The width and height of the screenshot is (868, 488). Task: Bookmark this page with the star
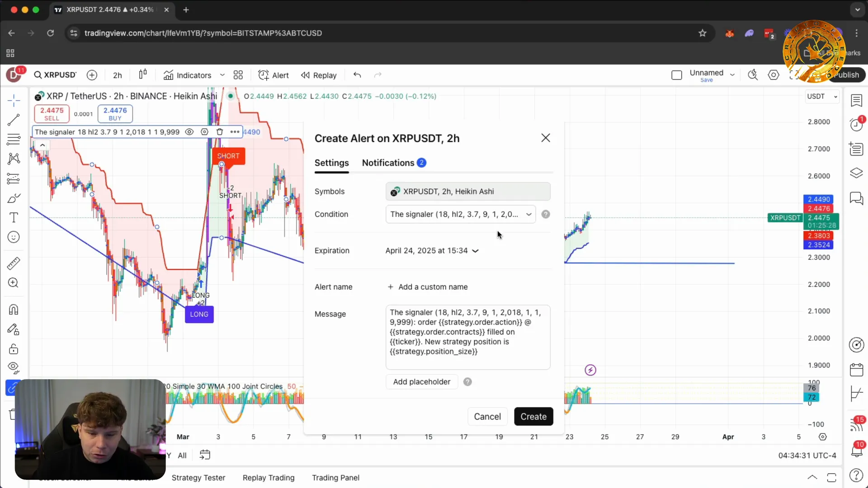702,33
